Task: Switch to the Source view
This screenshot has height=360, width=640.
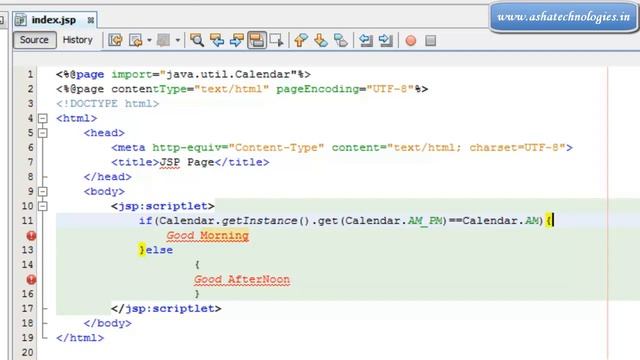Action: point(35,40)
